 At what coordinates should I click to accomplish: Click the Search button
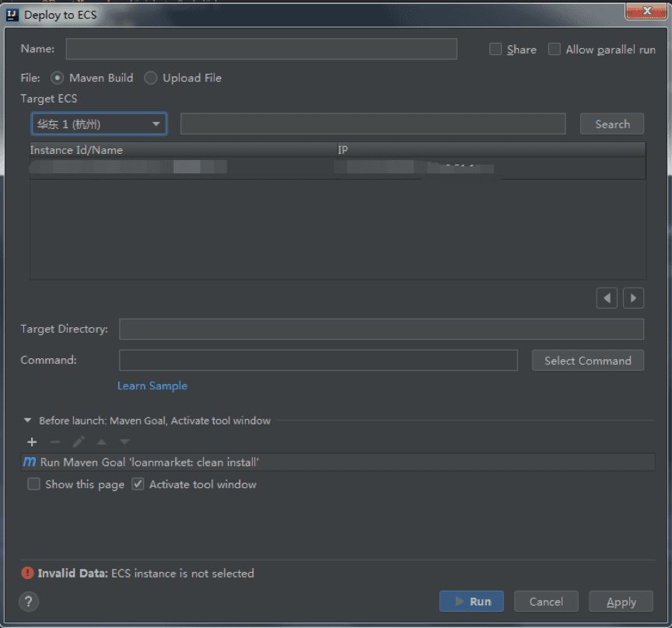[612, 124]
